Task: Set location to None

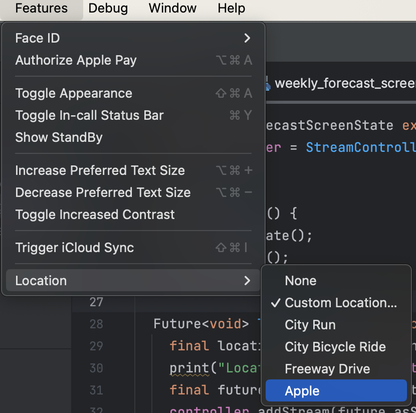Action: click(336, 281)
